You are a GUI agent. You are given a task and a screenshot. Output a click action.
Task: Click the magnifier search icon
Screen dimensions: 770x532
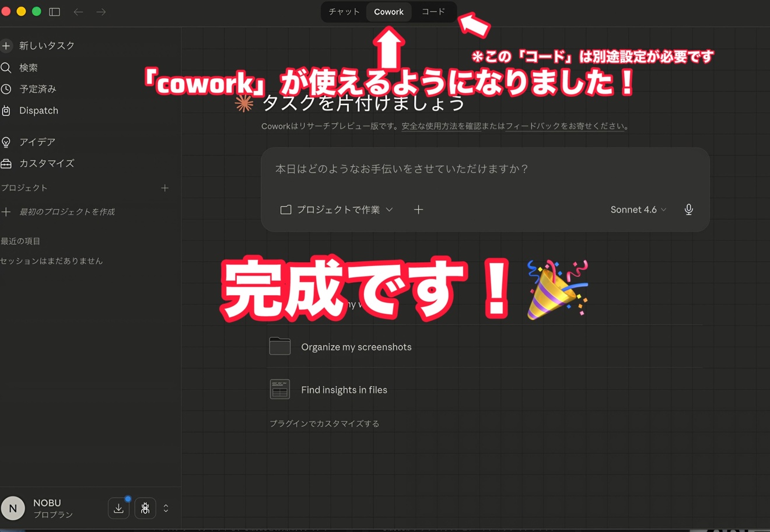click(6, 68)
